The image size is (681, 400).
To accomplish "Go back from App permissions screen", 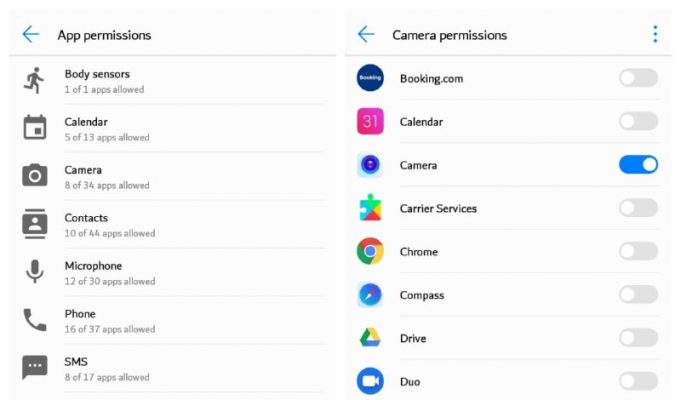I will [x=31, y=34].
